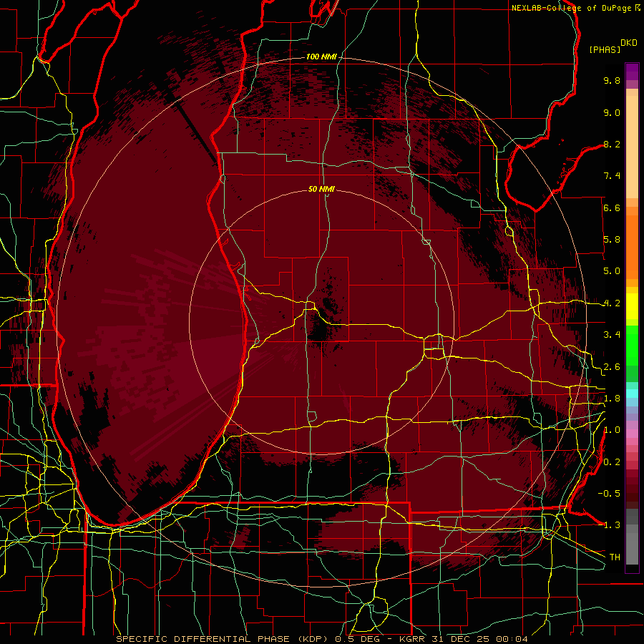Screen dimensions: 644x644
Task: Click the cyan segment of color bar
Action: click(x=632, y=394)
